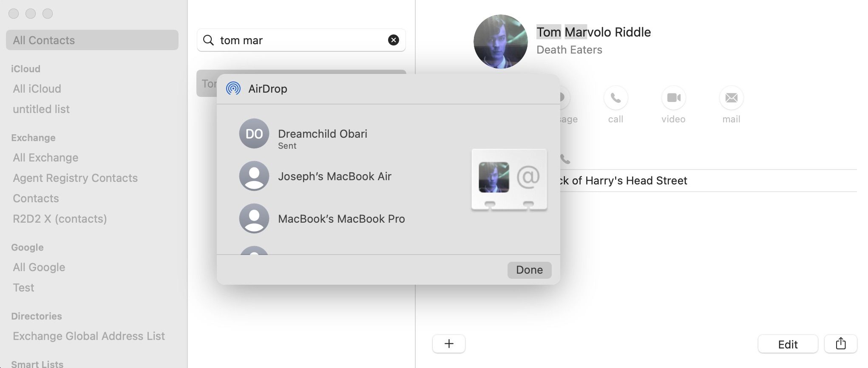This screenshot has width=868, height=368.
Task: Start a video call with the camera icon
Action: click(673, 98)
